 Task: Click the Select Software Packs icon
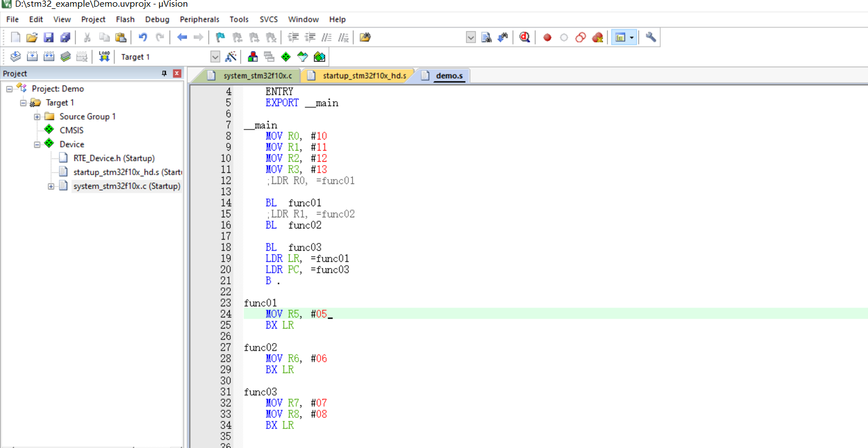click(302, 57)
